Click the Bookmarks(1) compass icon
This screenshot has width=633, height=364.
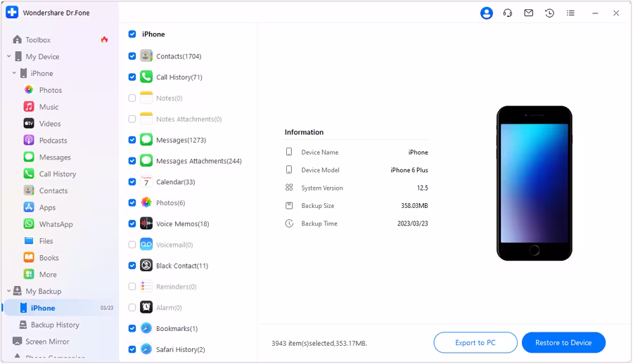pyautogui.click(x=146, y=328)
